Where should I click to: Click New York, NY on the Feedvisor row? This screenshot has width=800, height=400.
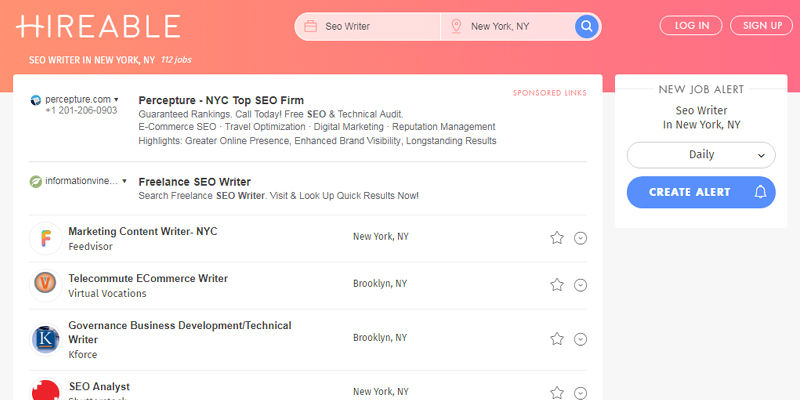381,236
